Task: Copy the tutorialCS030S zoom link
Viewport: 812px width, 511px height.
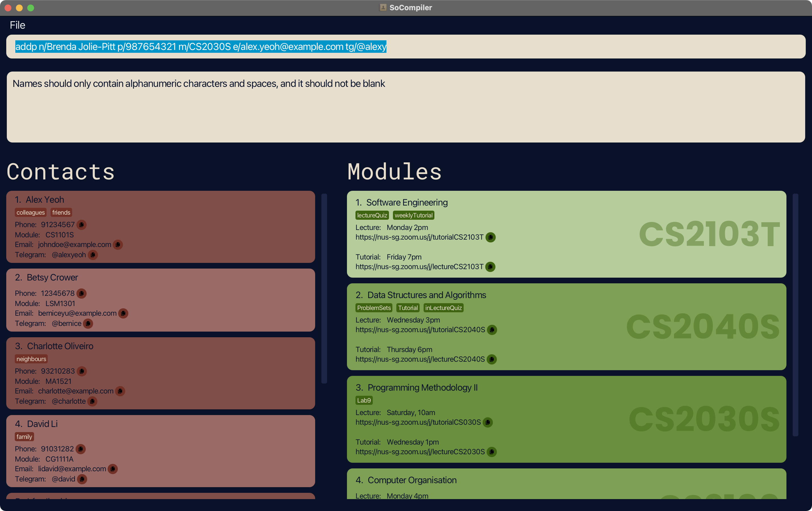Action: click(x=487, y=422)
